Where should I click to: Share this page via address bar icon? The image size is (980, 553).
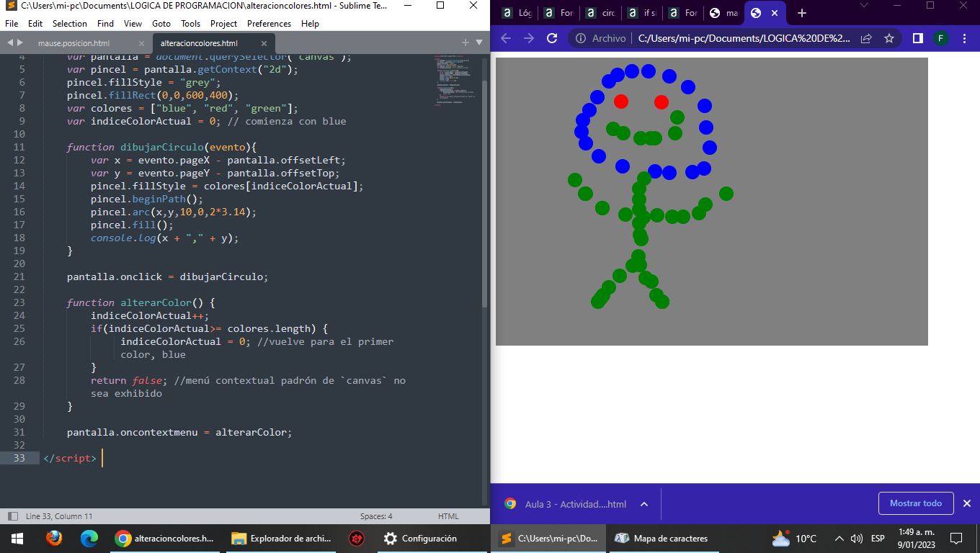point(866,38)
